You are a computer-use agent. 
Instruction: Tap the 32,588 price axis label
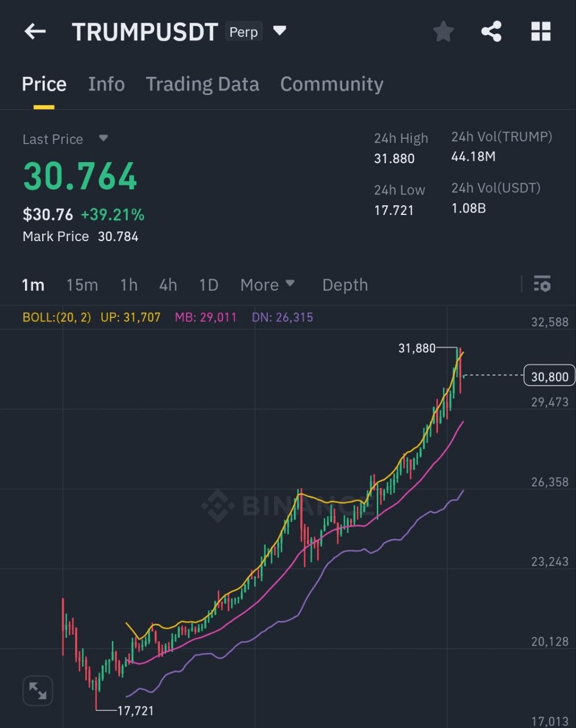tap(549, 322)
